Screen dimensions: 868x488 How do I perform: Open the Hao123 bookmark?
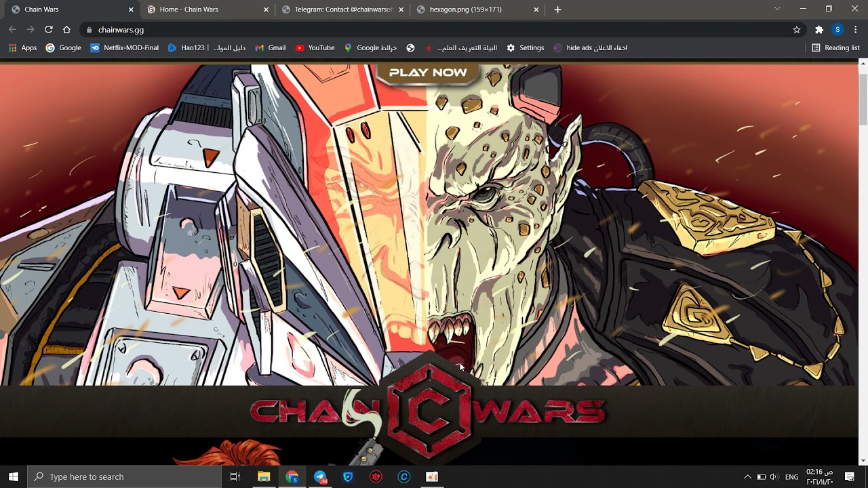pyautogui.click(x=207, y=48)
